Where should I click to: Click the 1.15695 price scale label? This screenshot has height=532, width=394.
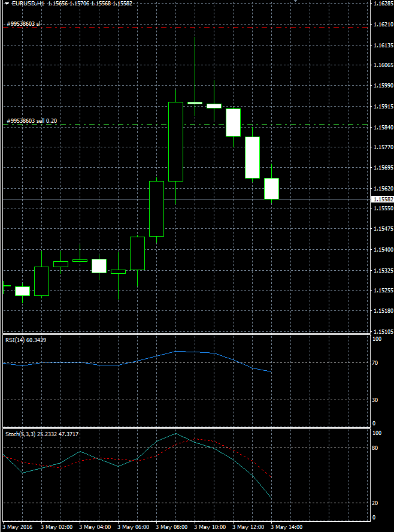tap(383, 168)
